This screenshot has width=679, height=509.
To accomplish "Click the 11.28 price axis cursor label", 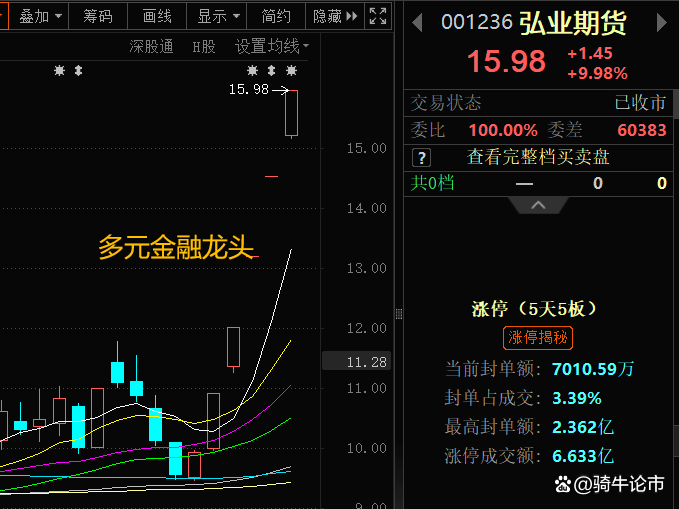I will 357,362.
